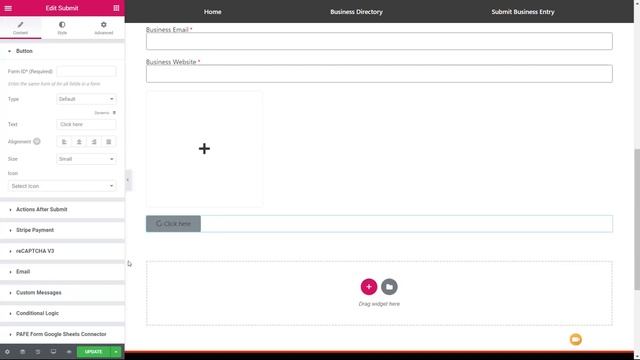This screenshot has height=360, width=640.
Task: Expand the Actions After Submit section
Action: coord(62,209)
